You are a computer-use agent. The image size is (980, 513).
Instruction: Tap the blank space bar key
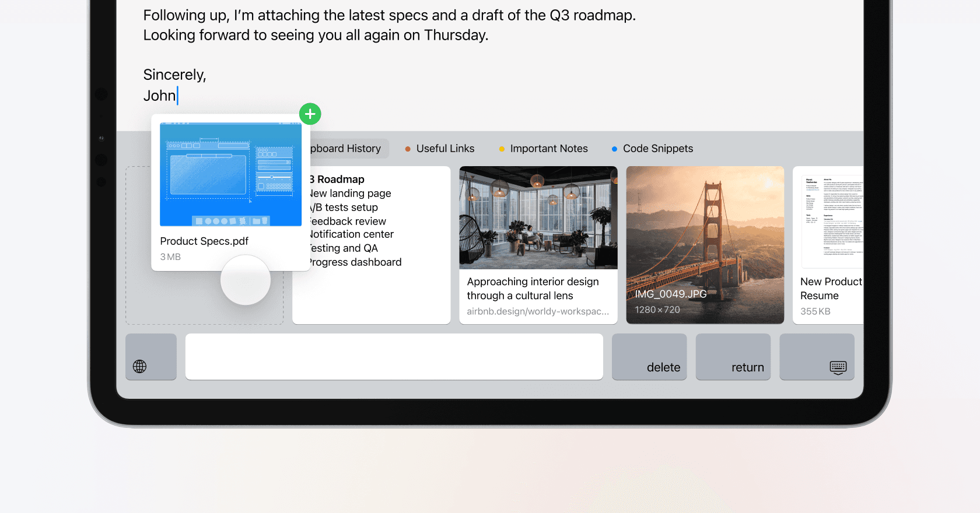click(394, 357)
